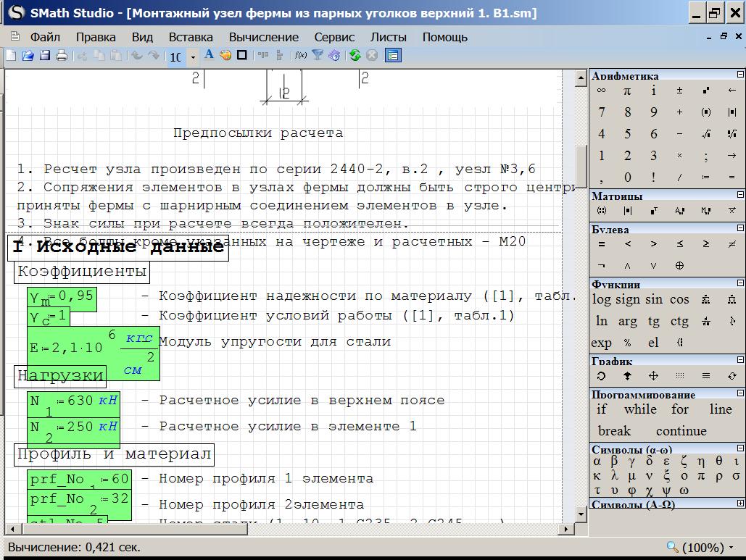Viewport: 746px width, 560px height.
Task: Click the N1=630 кН input region
Action: (x=73, y=404)
